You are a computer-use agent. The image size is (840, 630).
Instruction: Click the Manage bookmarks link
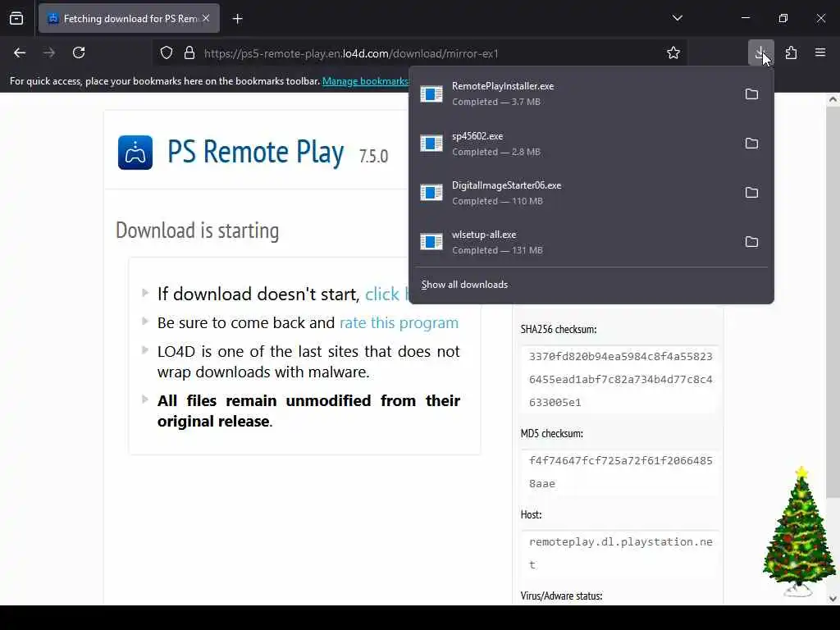[x=365, y=81]
